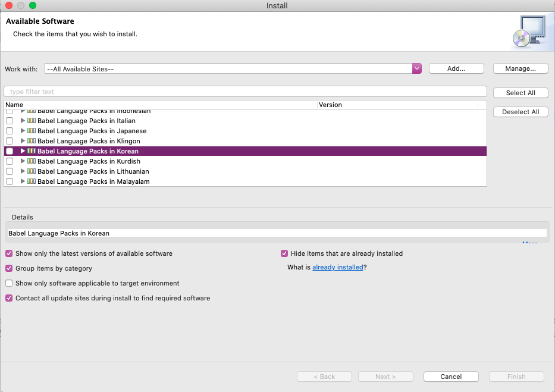The width and height of the screenshot is (555, 392).
Task: Click into the Work with combo text field
Action: pyautogui.click(x=228, y=68)
